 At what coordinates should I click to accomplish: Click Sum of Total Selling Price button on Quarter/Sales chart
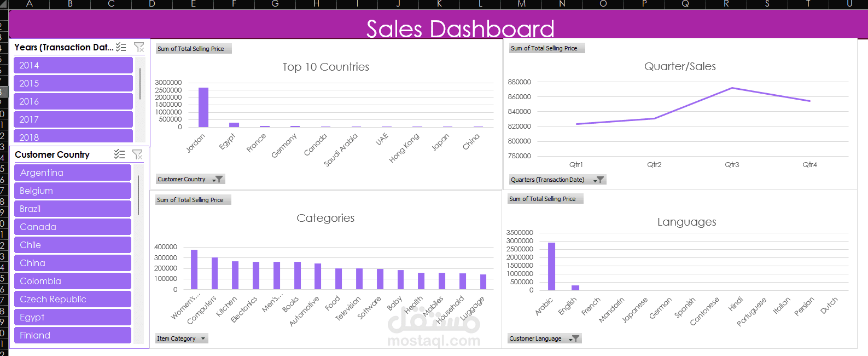pyautogui.click(x=547, y=48)
